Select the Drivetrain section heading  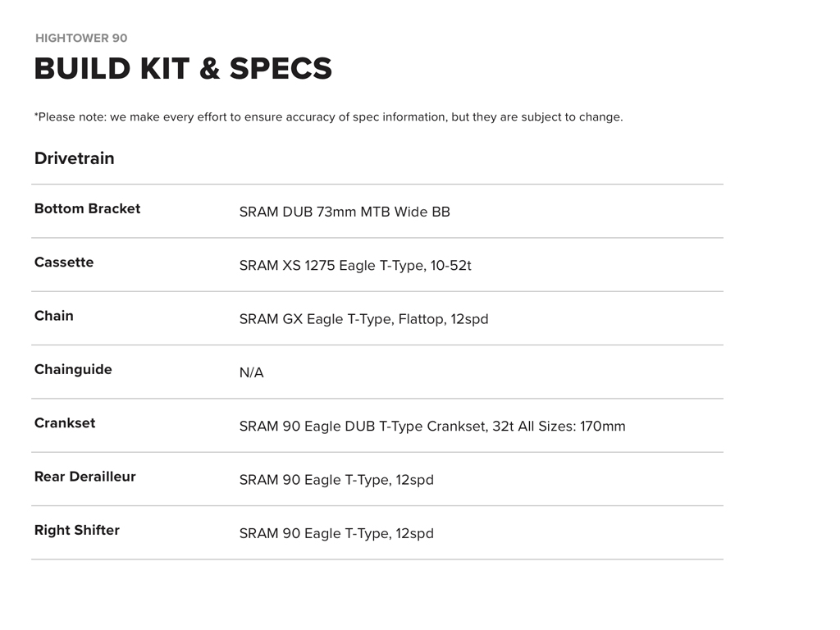pyautogui.click(x=74, y=158)
